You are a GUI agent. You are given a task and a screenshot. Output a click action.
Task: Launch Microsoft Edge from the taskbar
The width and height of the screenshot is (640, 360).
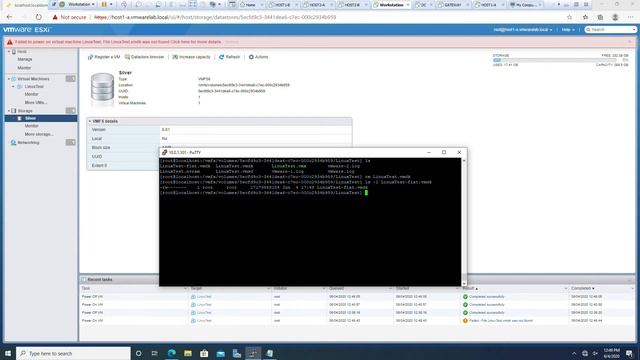[x=171, y=353]
